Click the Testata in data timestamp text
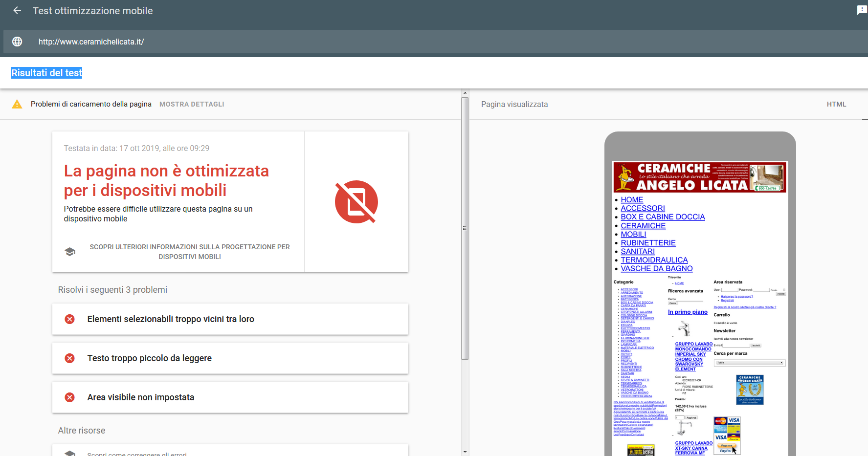 click(136, 148)
